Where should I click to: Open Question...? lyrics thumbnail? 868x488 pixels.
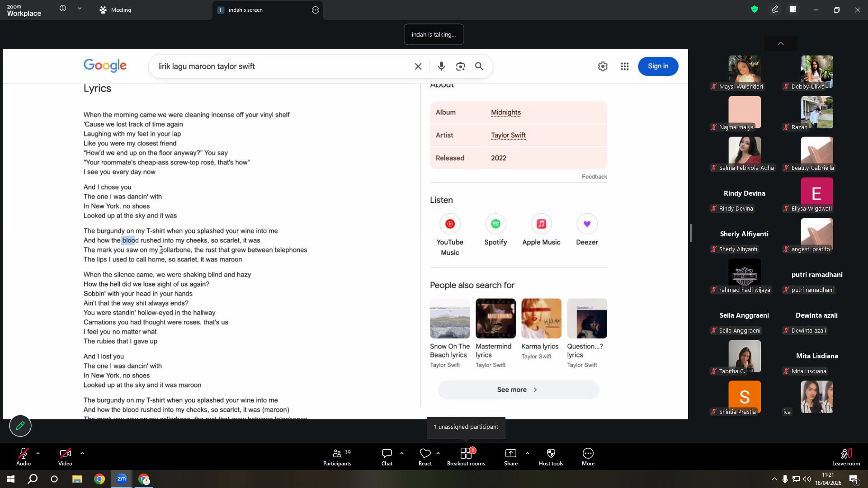[x=587, y=319]
